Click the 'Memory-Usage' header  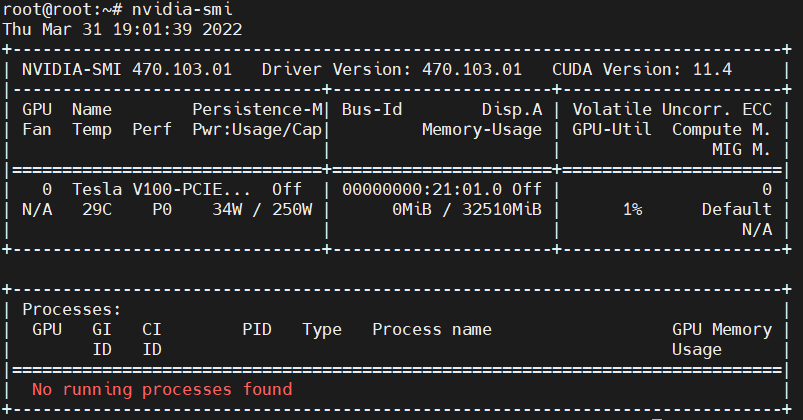point(482,130)
